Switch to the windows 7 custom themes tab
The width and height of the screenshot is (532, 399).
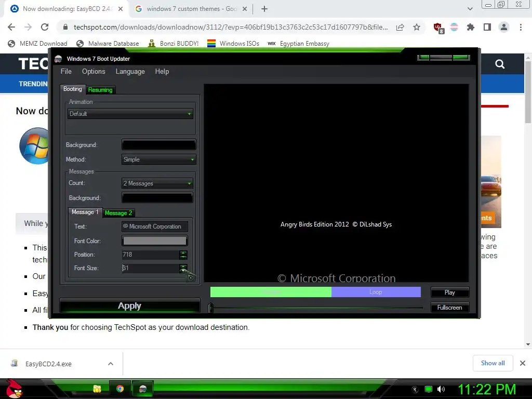(191, 9)
